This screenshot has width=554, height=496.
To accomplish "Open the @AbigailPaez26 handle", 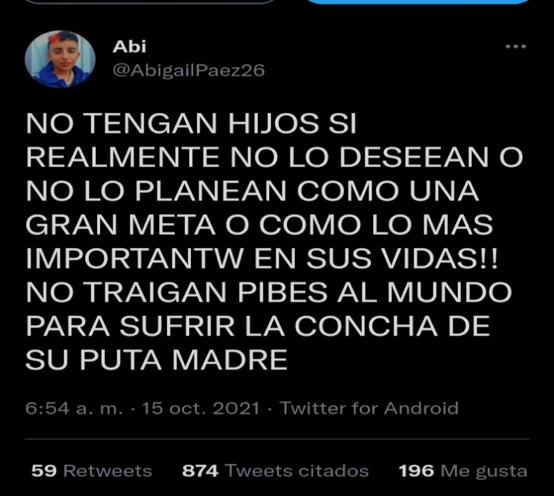I will point(189,70).
